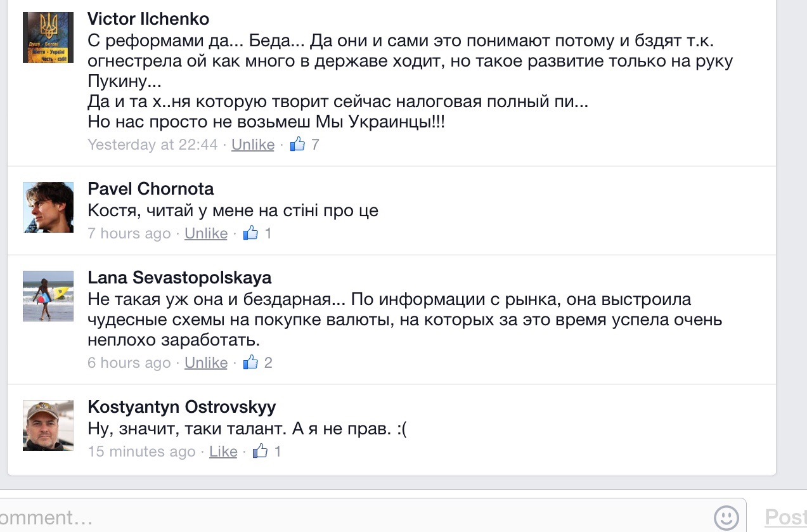Open Victor Ilchenko's profile name link
The height and width of the screenshot is (532, 807).
pos(148,19)
